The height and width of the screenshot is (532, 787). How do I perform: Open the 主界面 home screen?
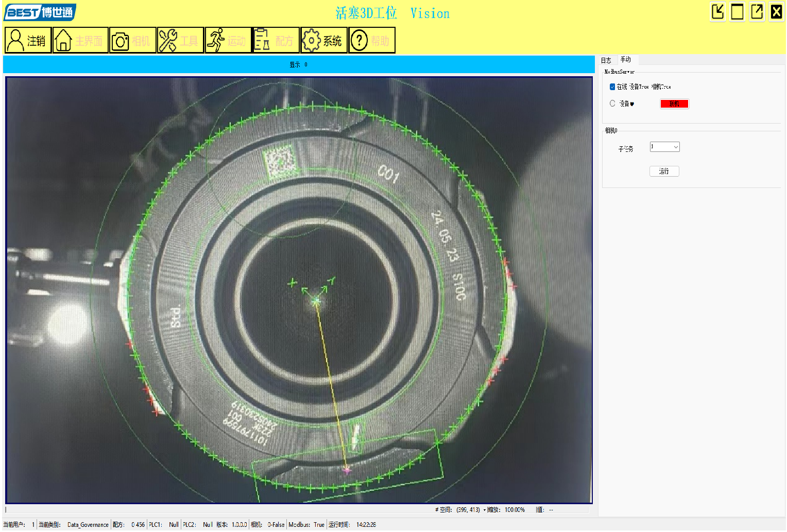pos(80,40)
